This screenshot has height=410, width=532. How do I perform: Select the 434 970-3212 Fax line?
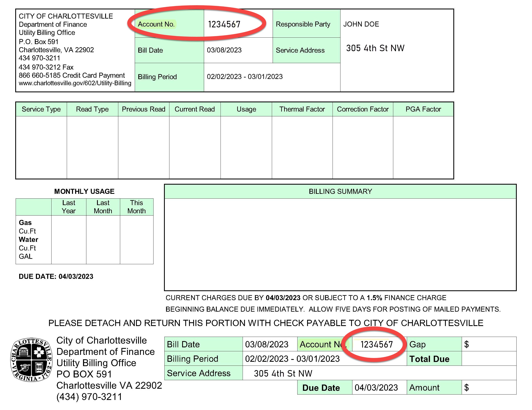coord(46,67)
